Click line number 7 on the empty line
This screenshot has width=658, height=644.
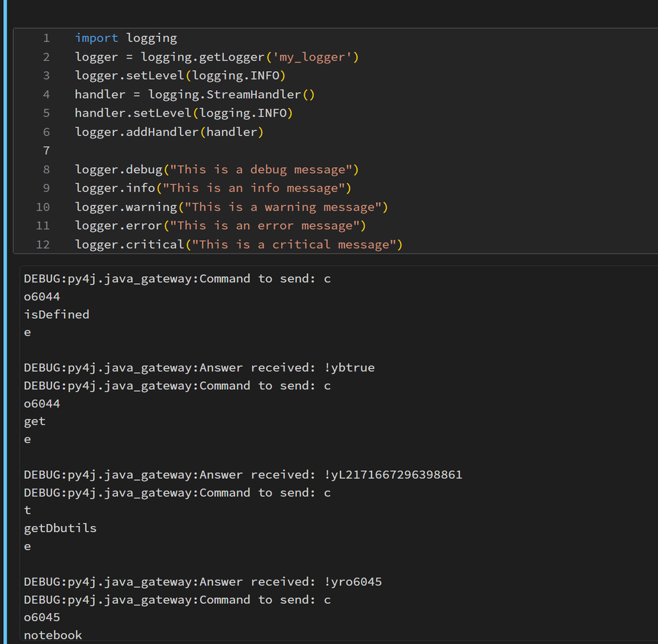(46, 151)
